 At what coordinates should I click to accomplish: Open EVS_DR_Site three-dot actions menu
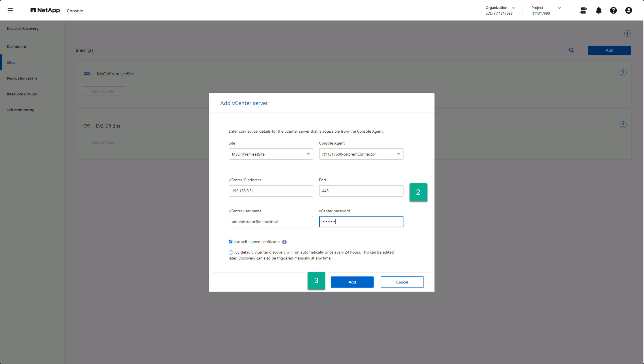623,125
